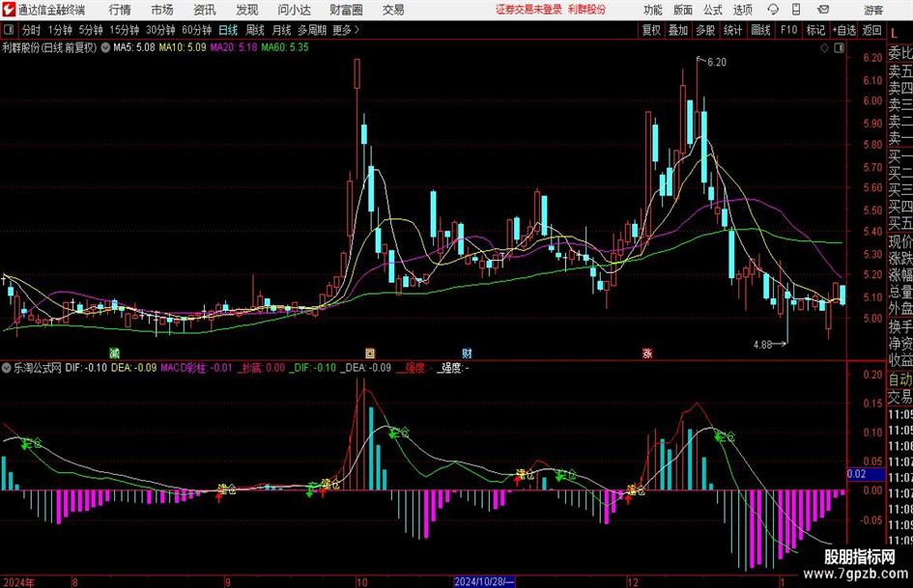Open the 发现 menu

[x=247, y=10]
